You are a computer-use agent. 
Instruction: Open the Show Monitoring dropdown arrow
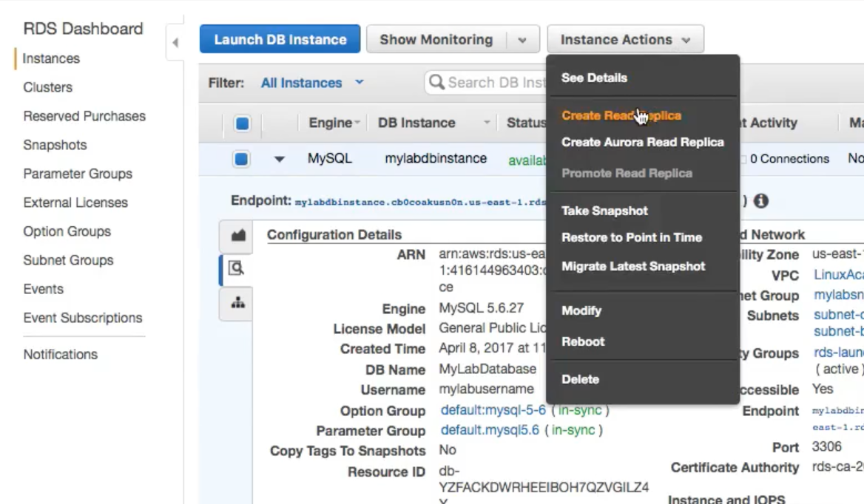[x=522, y=40]
